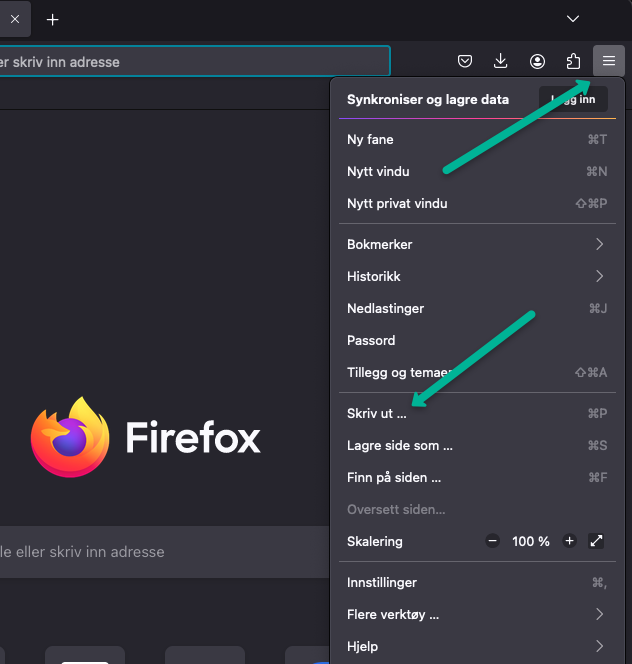
Task: Expand the tab list dropdown arrow
Action: point(573,19)
